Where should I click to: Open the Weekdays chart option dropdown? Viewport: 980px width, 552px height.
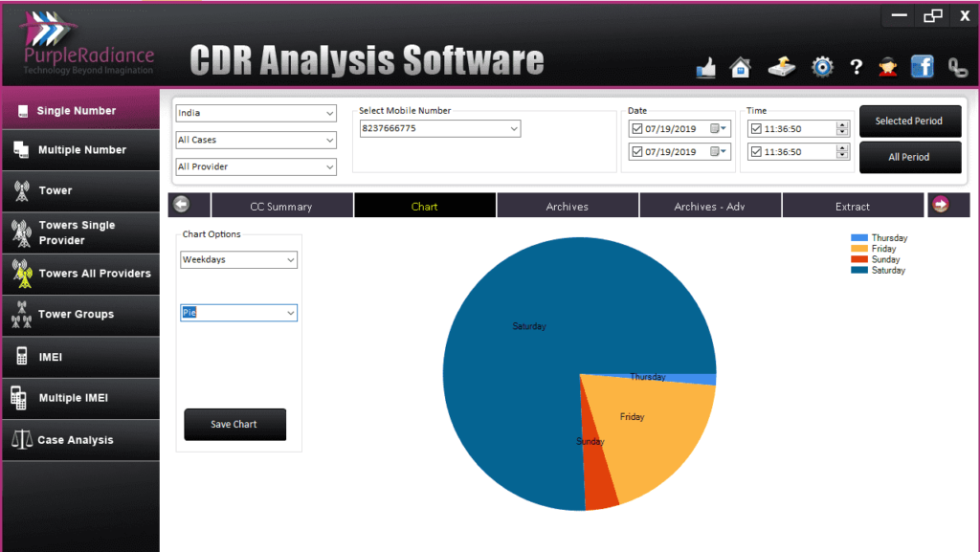tap(290, 260)
